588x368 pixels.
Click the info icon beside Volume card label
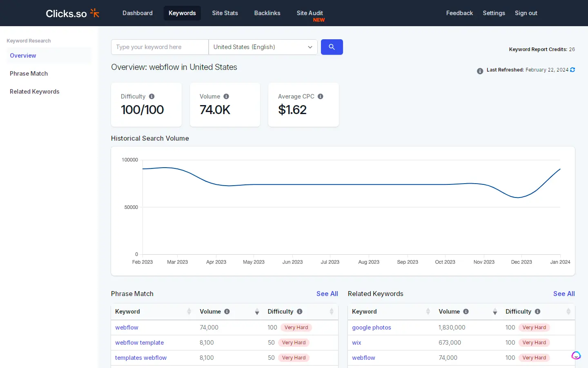tap(226, 96)
